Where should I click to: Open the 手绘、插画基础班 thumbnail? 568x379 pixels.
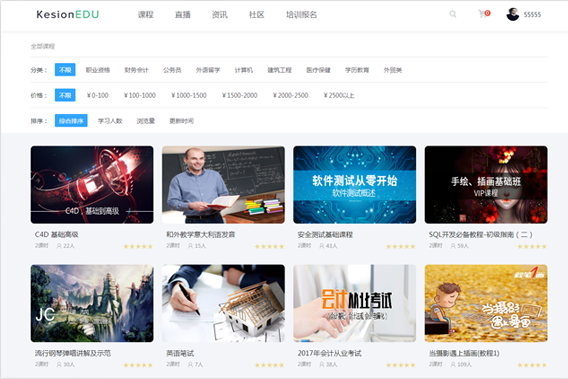pos(486,184)
